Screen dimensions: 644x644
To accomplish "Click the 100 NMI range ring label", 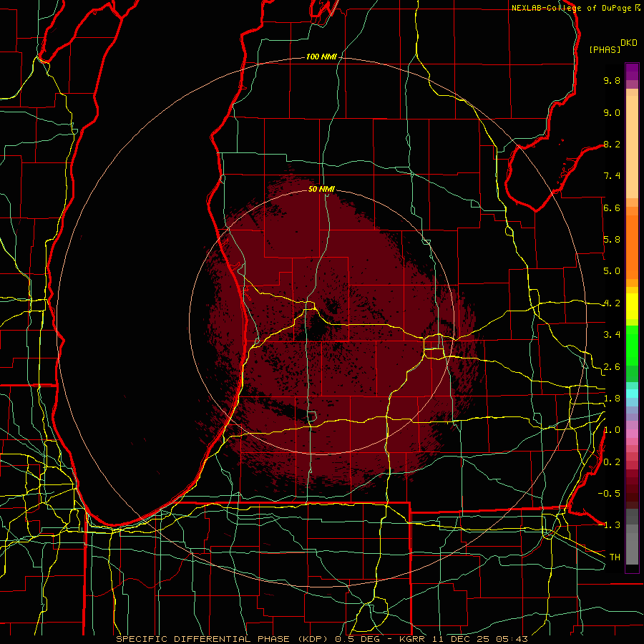I will point(321,57).
